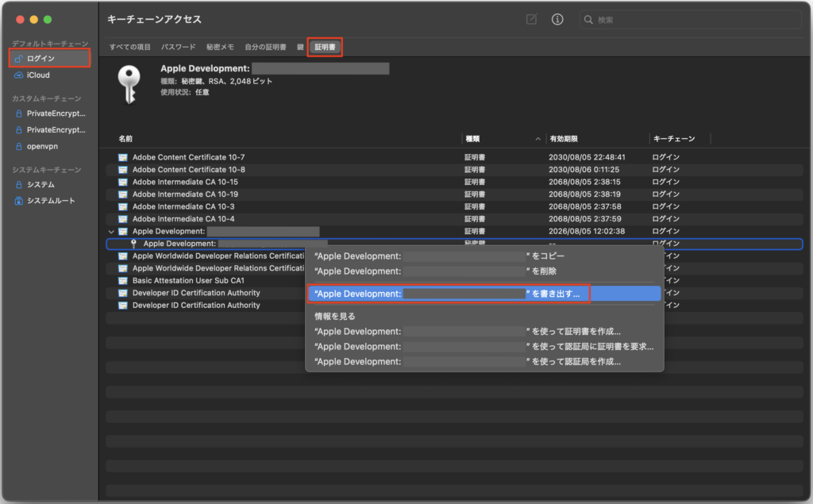This screenshot has height=504, width=813.
Task: Collapse the Apple Development certificate disclosure triangle
Action: (x=111, y=232)
